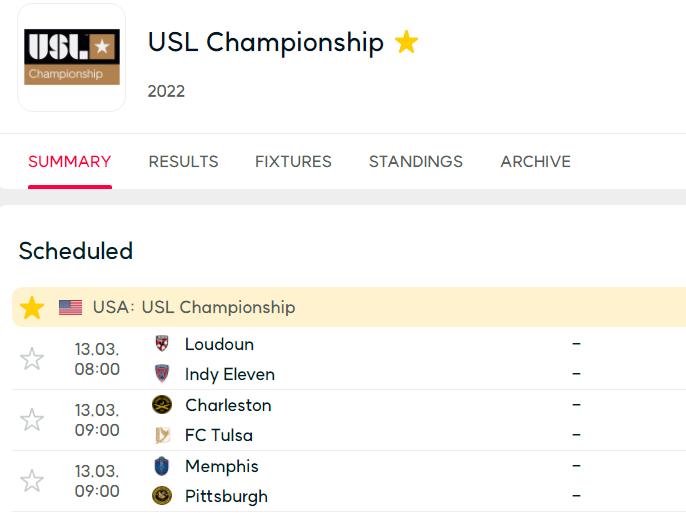Screen dimensions: 686x513
Task: Click the Pittsburgh team crest
Action: pyautogui.click(x=162, y=496)
